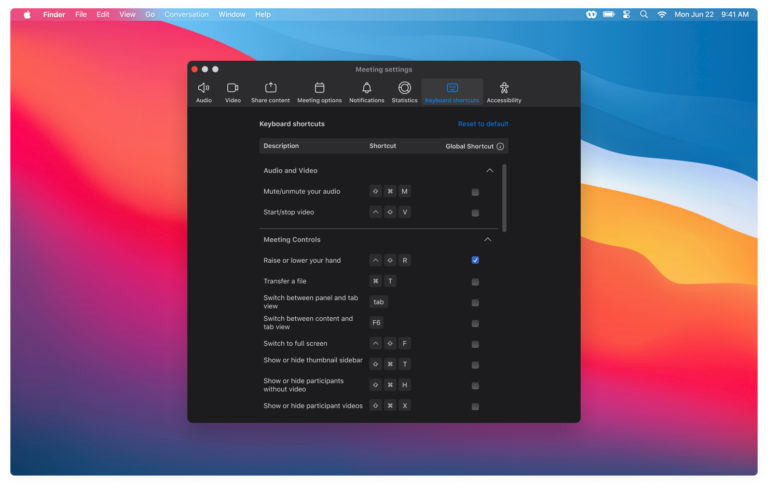Open the Window menu
Image resolution: width=768 pixels, height=488 pixels.
coord(232,15)
